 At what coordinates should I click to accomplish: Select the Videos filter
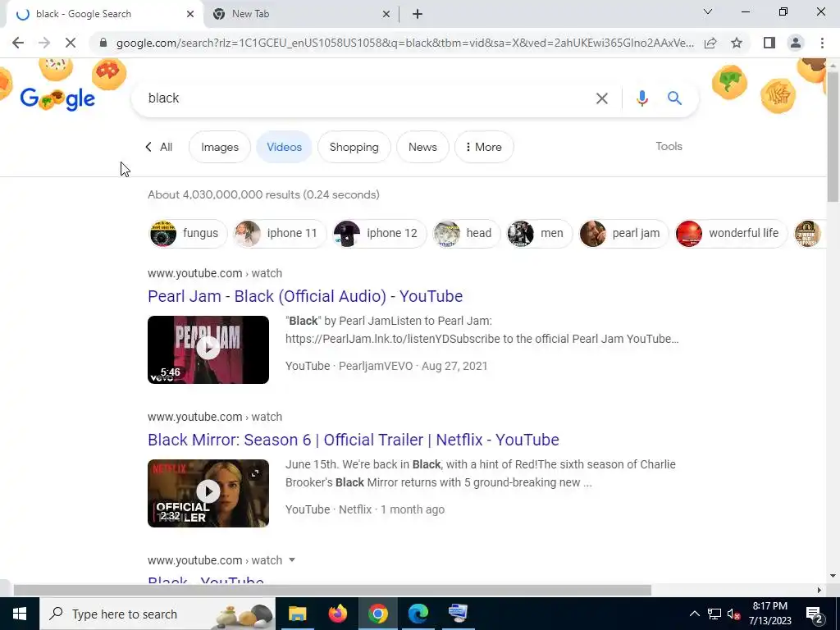click(284, 147)
